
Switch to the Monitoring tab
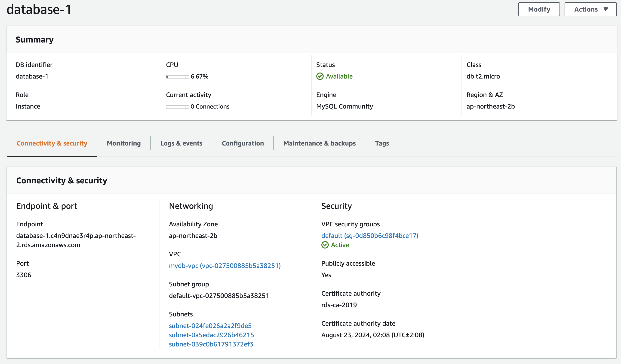coord(124,143)
